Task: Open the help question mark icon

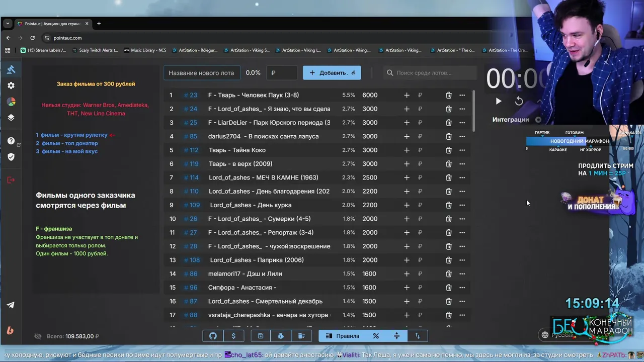Action: [11, 141]
